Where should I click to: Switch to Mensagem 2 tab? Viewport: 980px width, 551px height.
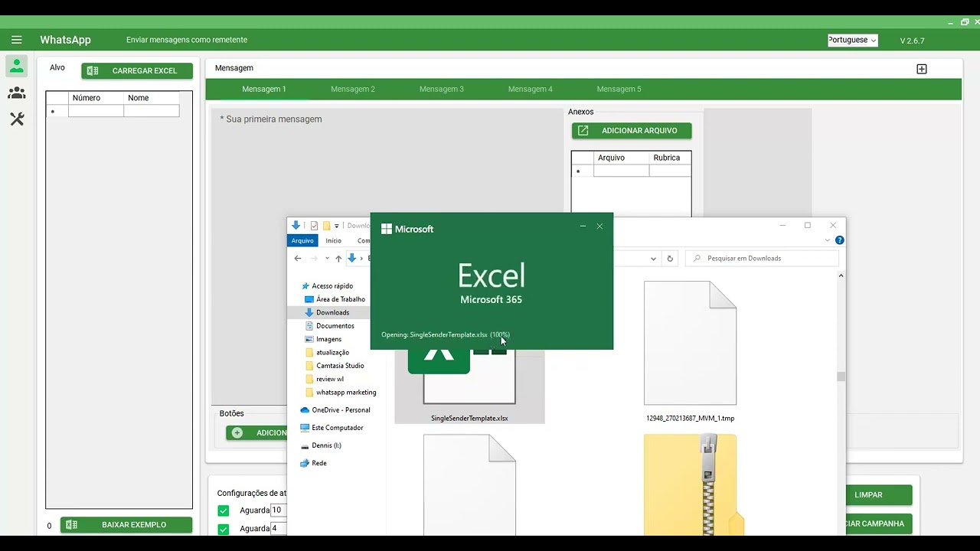(x=353, y=89)
